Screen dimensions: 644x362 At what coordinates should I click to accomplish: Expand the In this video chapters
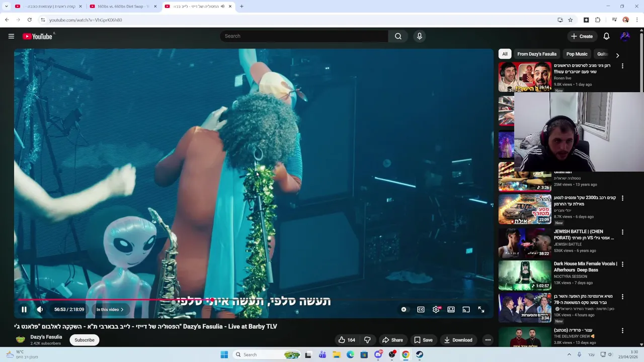click(x=110, y=310)
